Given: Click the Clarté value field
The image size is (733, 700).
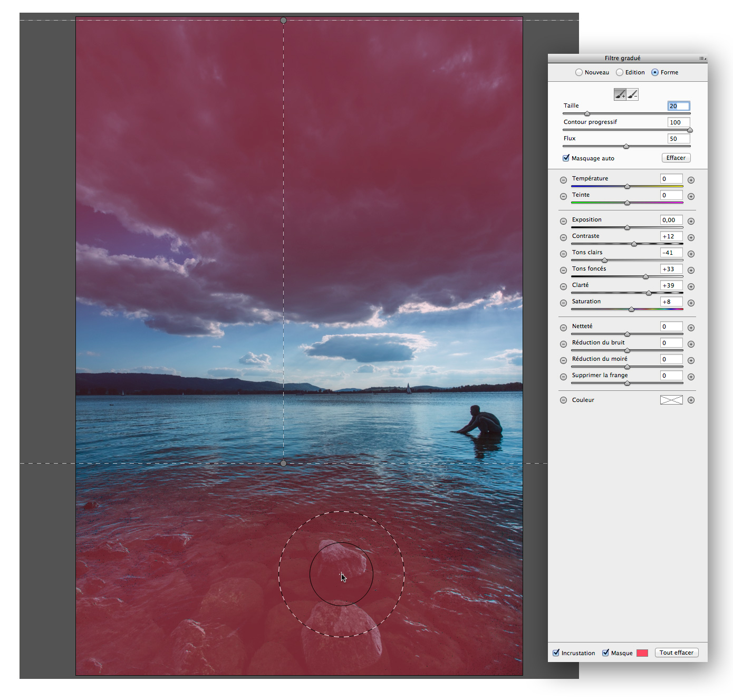Looking at the screenshot, I should tap(671, 285).
